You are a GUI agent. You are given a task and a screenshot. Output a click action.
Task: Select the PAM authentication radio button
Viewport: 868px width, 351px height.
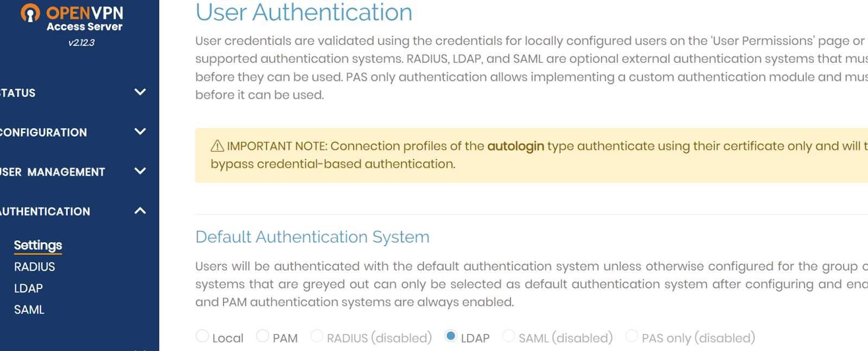tap(263, 336)
